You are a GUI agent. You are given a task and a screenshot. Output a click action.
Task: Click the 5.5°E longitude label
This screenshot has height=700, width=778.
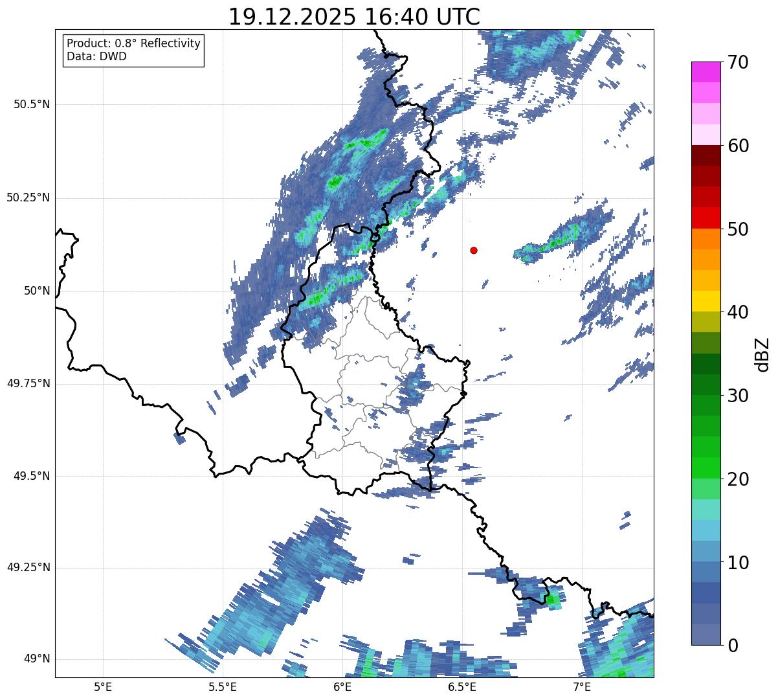(x=223, y=686)
